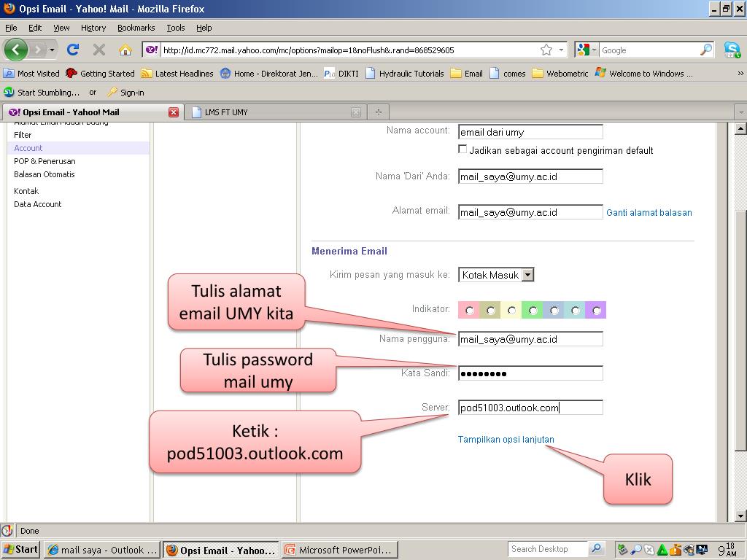Select the light teal Indikator radio button

575,311
